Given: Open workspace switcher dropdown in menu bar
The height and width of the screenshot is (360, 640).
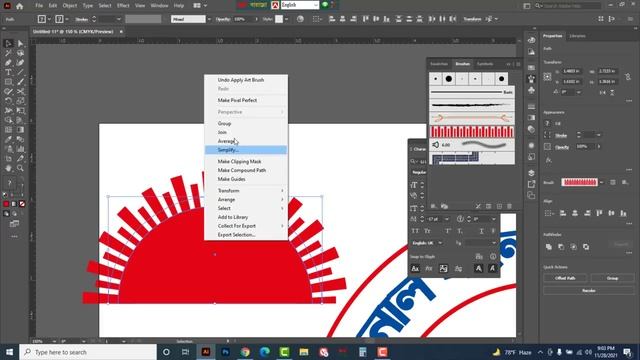Looking at the screenshot, I should (200, 6).
